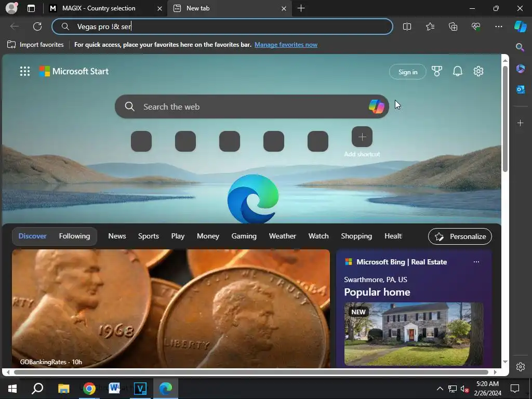Viewport: 532px width, 399px height.
Task: Switch to the Following feed tab
Action: pyautogui.click(x=75, y=236)
